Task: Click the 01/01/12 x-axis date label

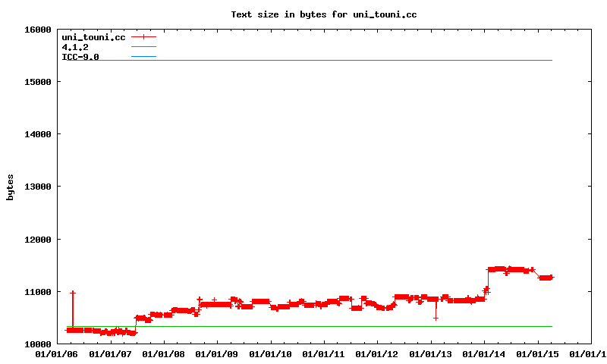Action: point(378,354)
